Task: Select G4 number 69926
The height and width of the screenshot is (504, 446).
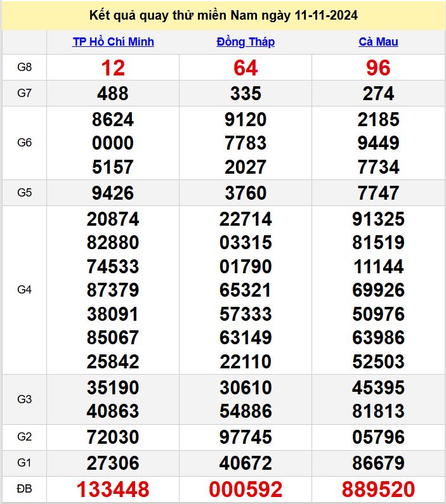Action: pos(379,290)
